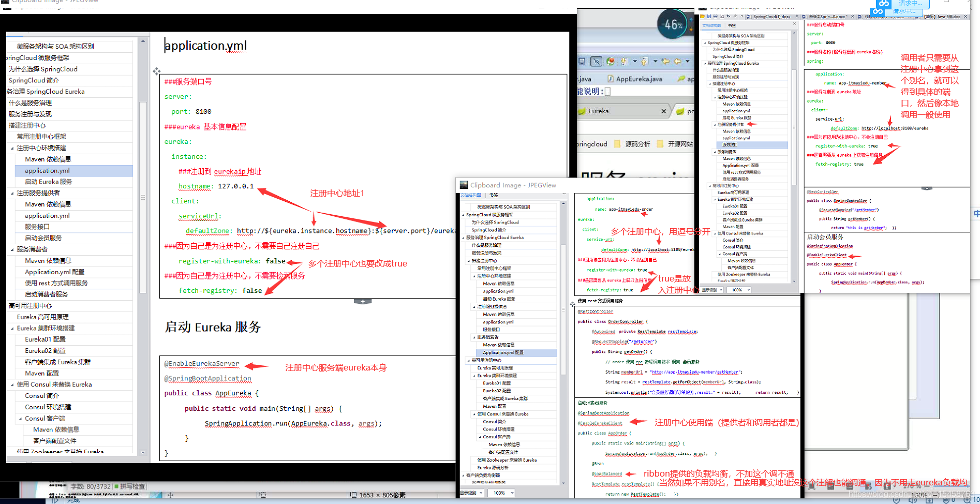The width and height of the screenshot is (980, 504).
Task: Collapse 客户端负载均衡器 in middle window outline
Action: (x=463, y=475)
